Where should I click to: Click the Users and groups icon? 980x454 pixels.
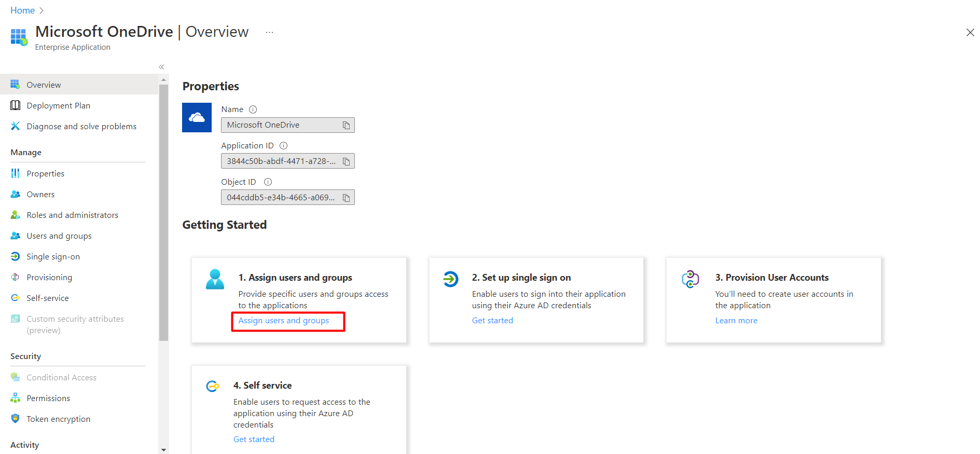[x=15, y=236]
